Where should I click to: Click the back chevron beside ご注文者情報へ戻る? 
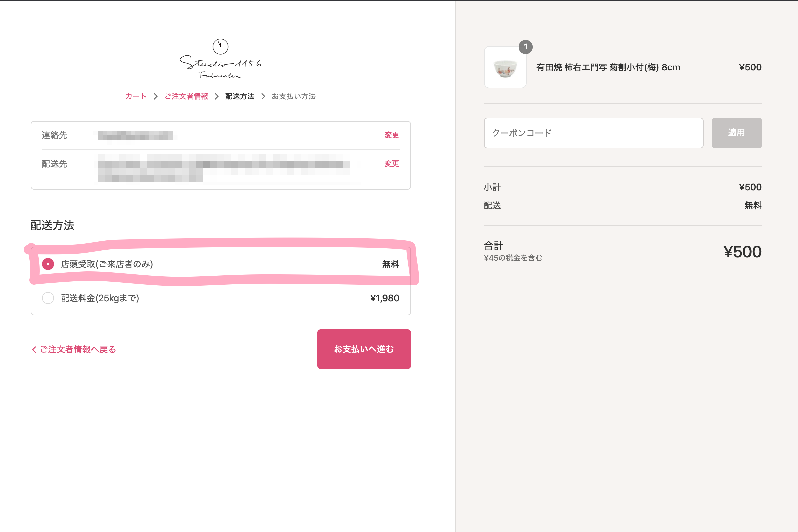pyautogui.click(x=34, y=349)
